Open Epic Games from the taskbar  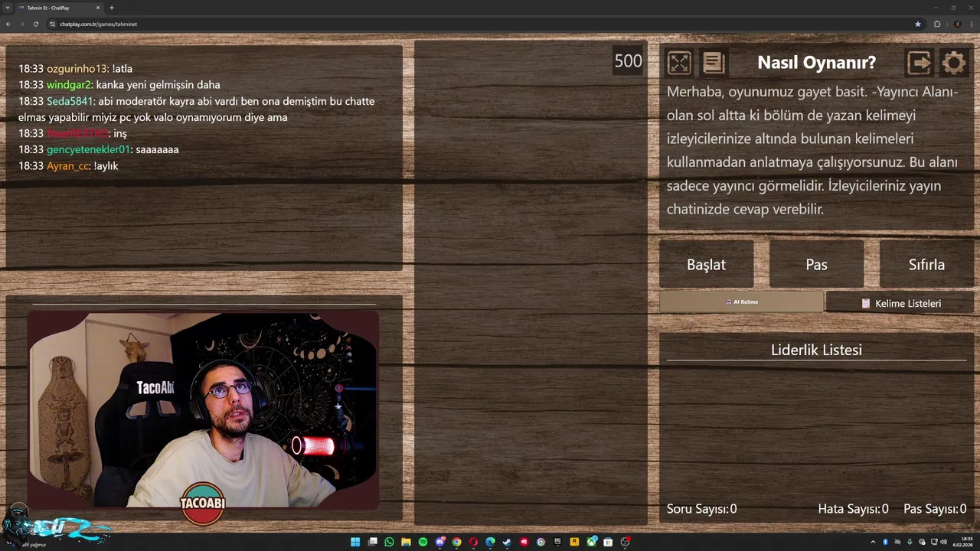pyautogui.click(x=557, y=542)
